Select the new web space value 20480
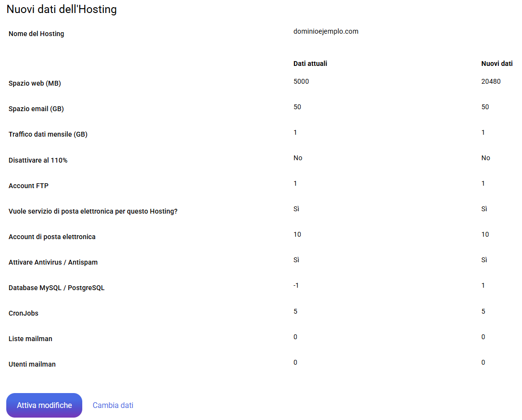522x420 pixels. 491,81
